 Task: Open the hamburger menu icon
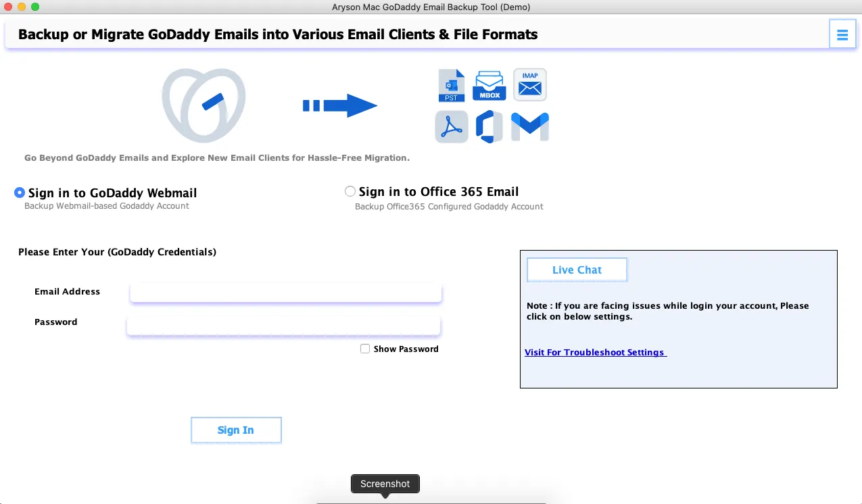[x=842, y=34]
